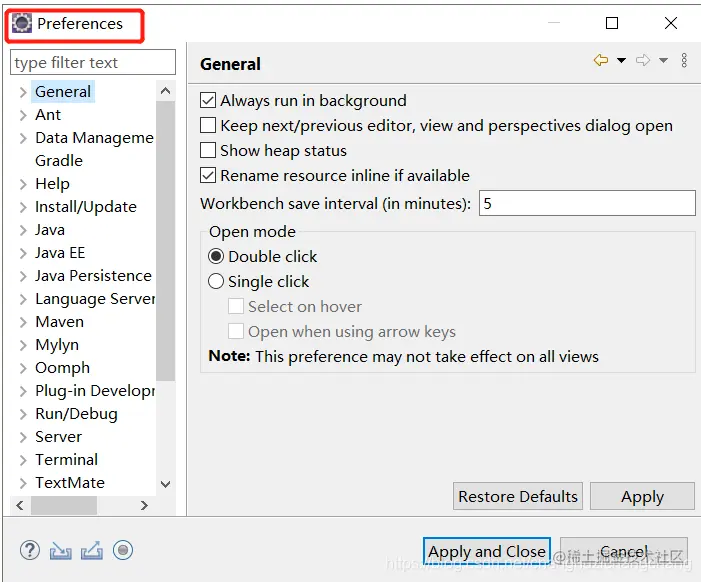Open Run/Debug preferences category
This screenshot has width=701, height=582.
(x=76, y=414)
